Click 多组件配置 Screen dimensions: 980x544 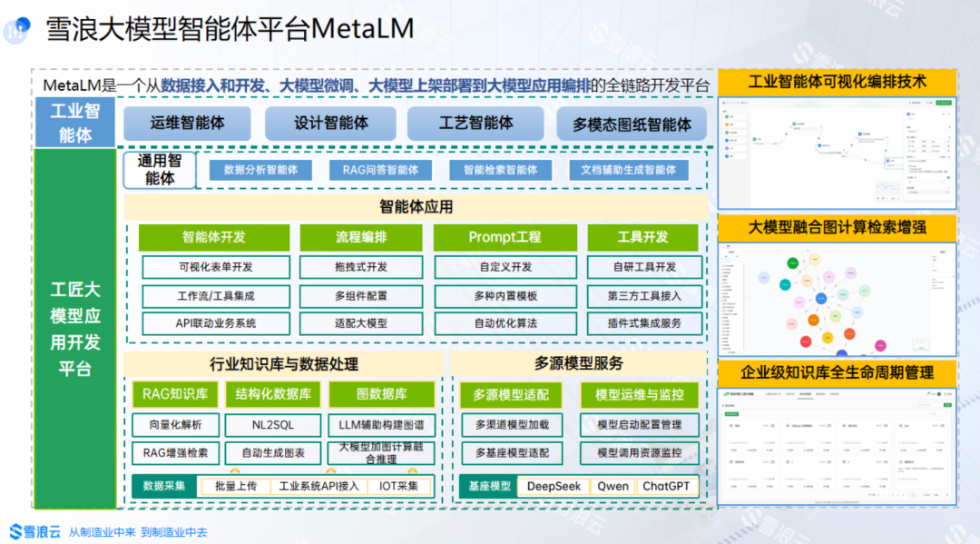[360, 296]
